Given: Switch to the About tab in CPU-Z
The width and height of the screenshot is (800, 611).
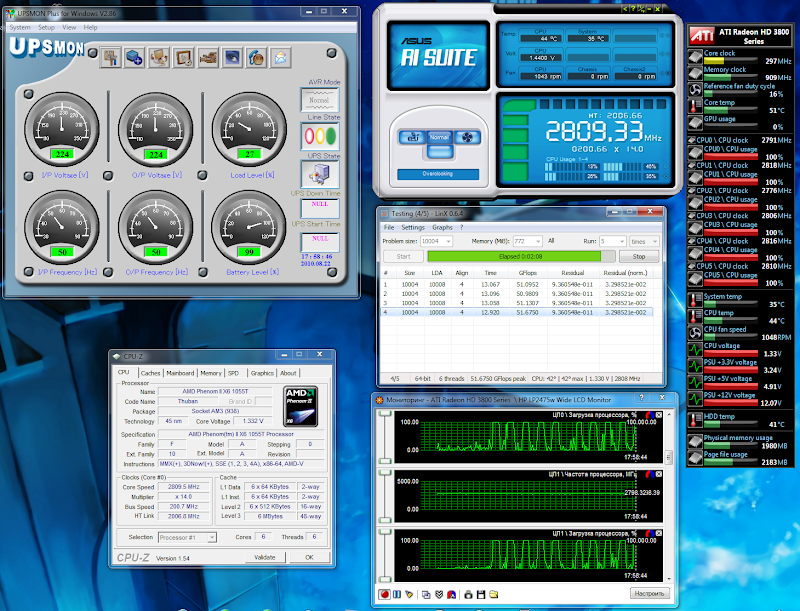Looking at the screenshot, I should [288, 373].
